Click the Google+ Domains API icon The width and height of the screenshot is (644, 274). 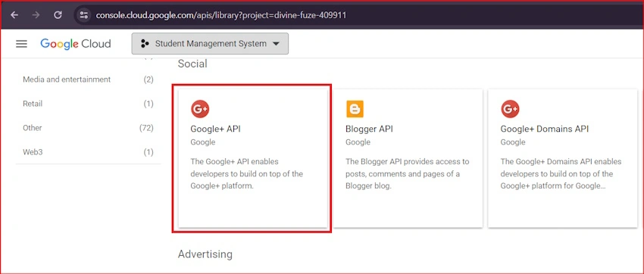pyautogui.click(x=510, y=109)
